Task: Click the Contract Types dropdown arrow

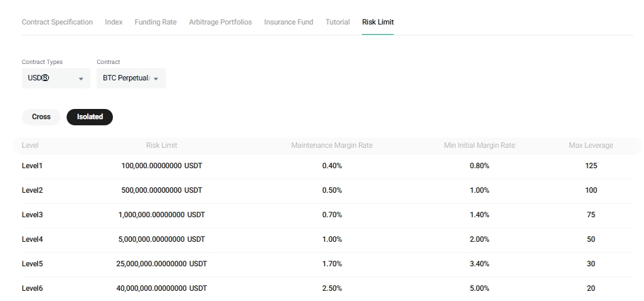Action: pyautogui.click(x=81, y=79)
